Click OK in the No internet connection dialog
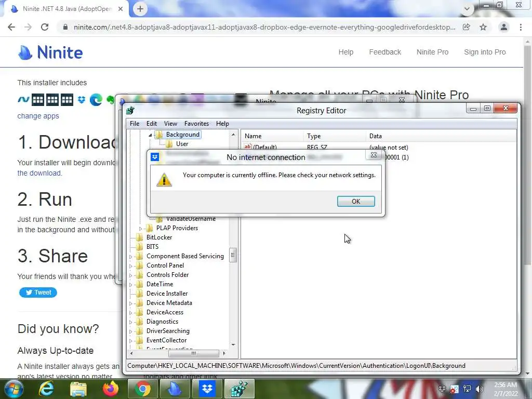 [x=356, y=201]
